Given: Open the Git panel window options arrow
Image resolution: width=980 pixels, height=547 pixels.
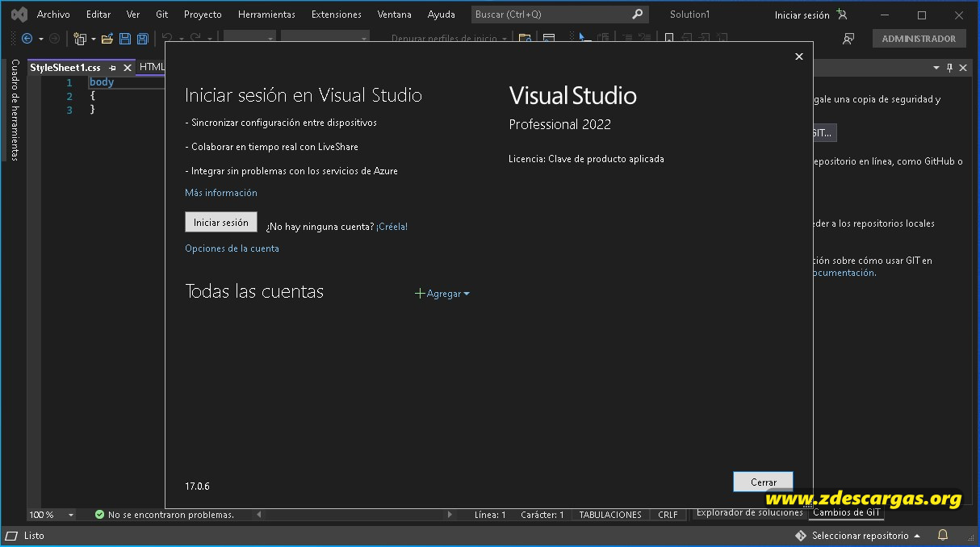Looking at the screenshot, I should tap(936, 68).
